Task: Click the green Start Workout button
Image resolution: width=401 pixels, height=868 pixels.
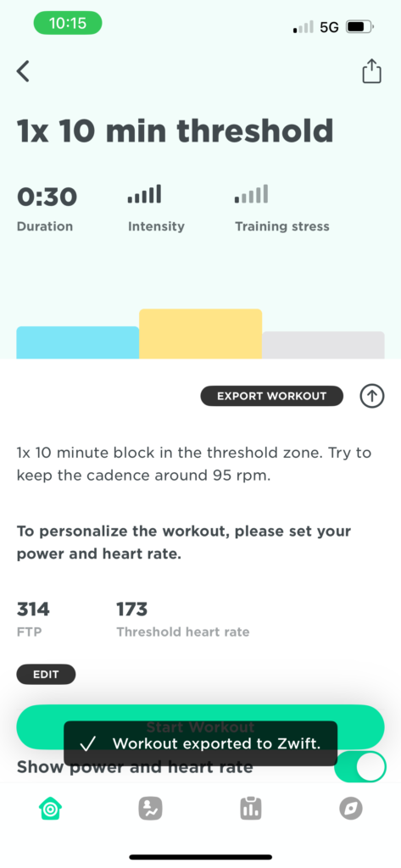Action: click(x=200, y=726)
